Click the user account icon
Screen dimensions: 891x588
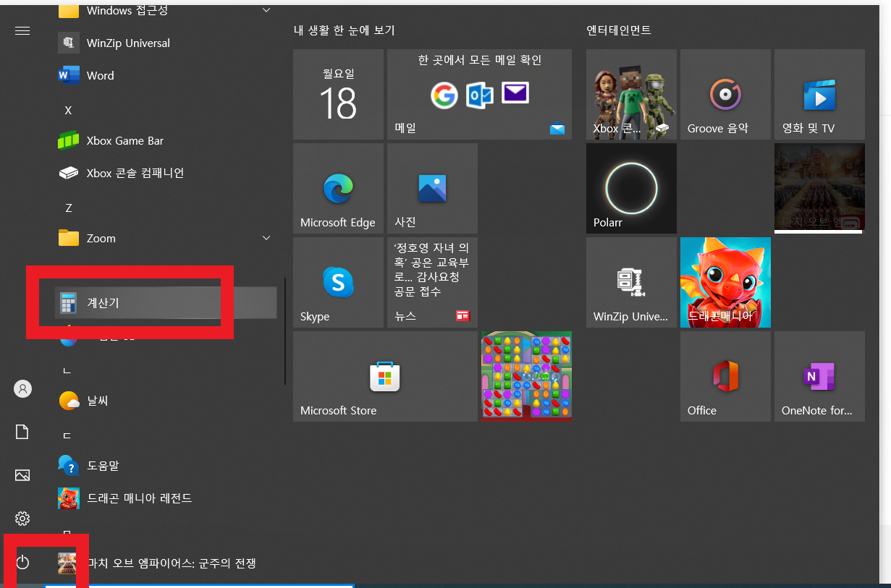click(x=22, y=388)
